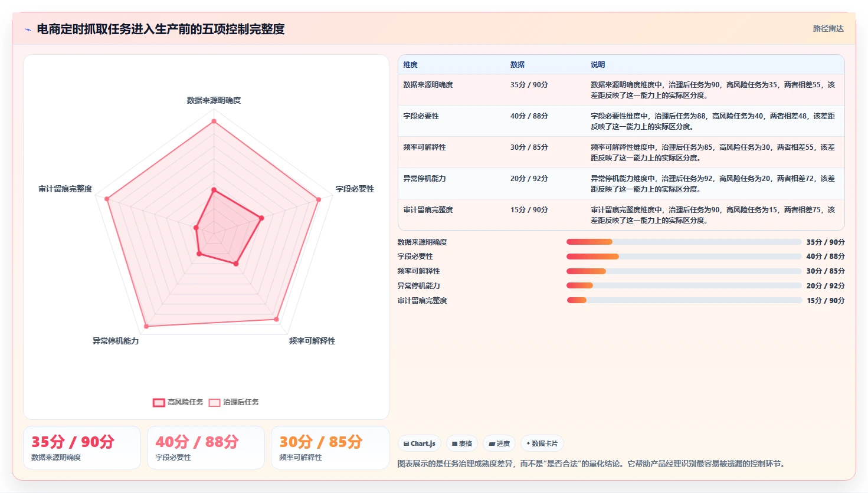Select the 进度 tag
Viewport: 868px width, 493px height.
(x=499, y=443)
